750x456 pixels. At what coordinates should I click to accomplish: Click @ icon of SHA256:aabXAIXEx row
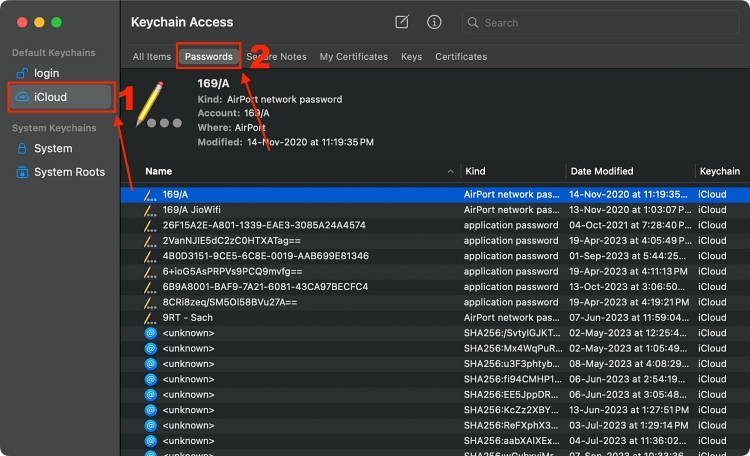(151, 441)
